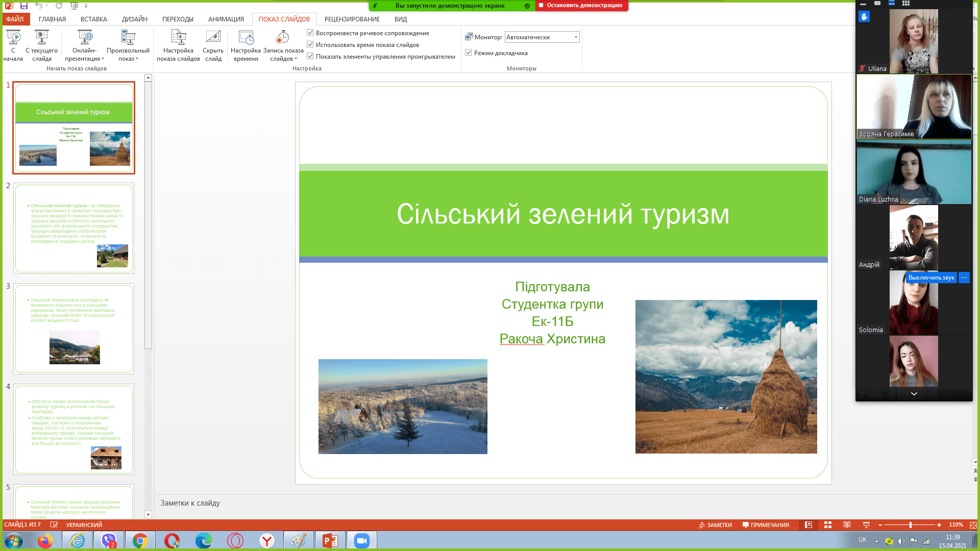Viewport: 980px width, 551px height.
Task: Select slide 2 thumbnail
Action: tap(74, 228)
